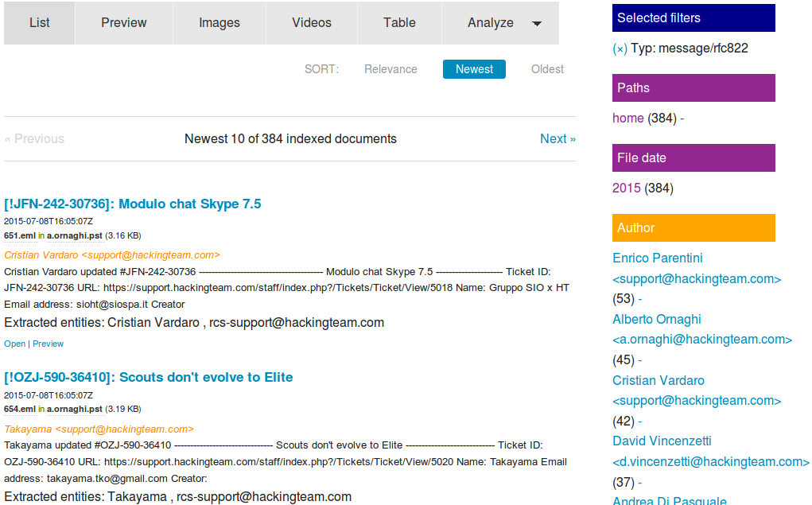Open the Modulo chat Skype 7.5 result title
The height and width of the screenshot is (505, 812).
133,204
